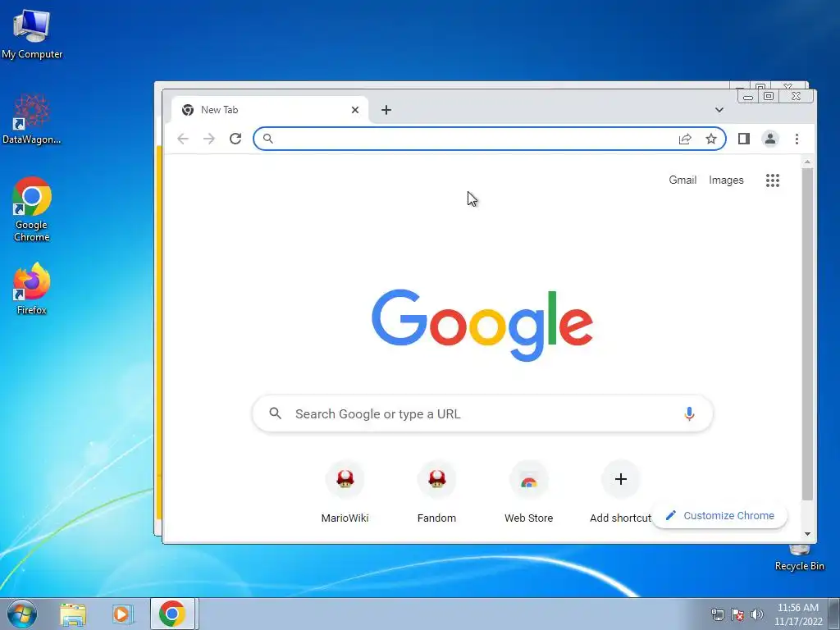
Task: Bookmark this tab with star icon
Action: tap(711, 139)
